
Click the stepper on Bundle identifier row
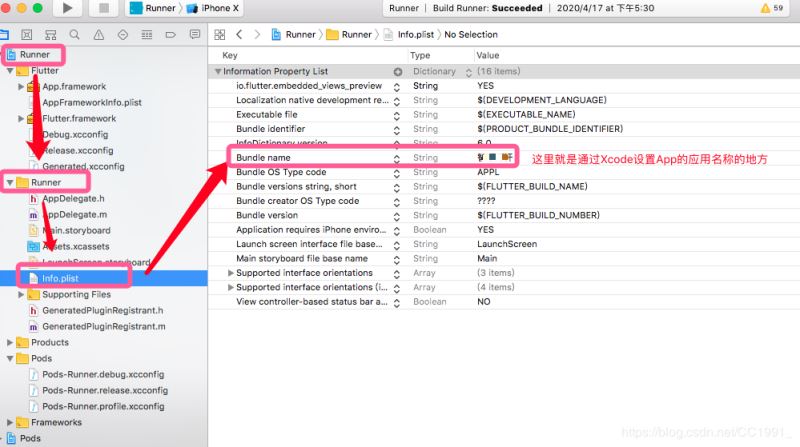tap(398, 129)
